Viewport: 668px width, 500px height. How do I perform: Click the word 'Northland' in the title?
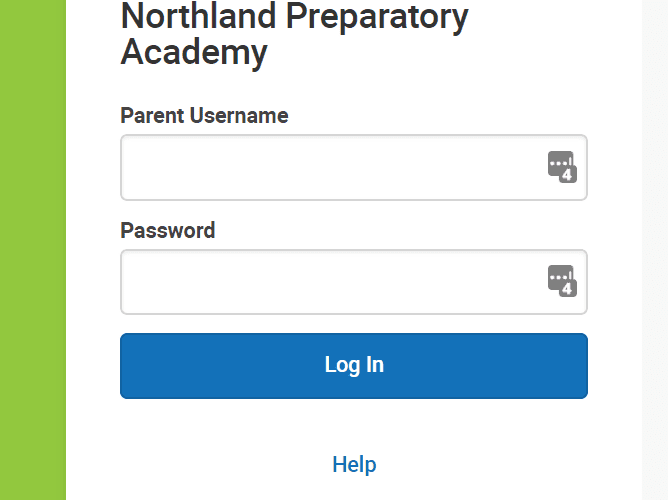(198, 16)
